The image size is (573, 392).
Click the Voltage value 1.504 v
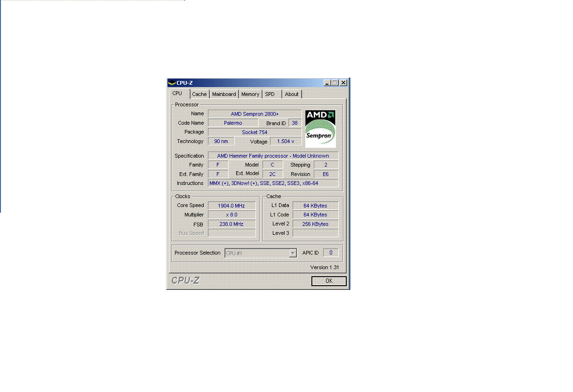[286, 141]
